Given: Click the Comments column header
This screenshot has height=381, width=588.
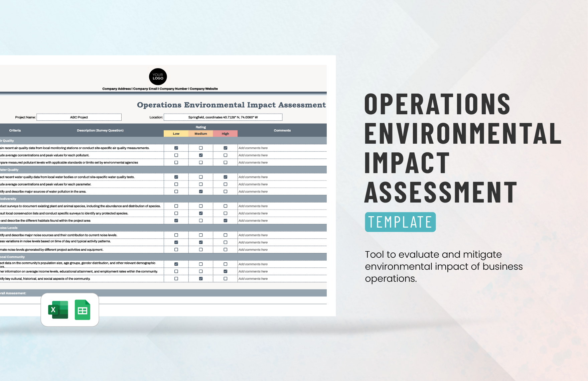Looking at the screenshot, I should click(282, 130).
